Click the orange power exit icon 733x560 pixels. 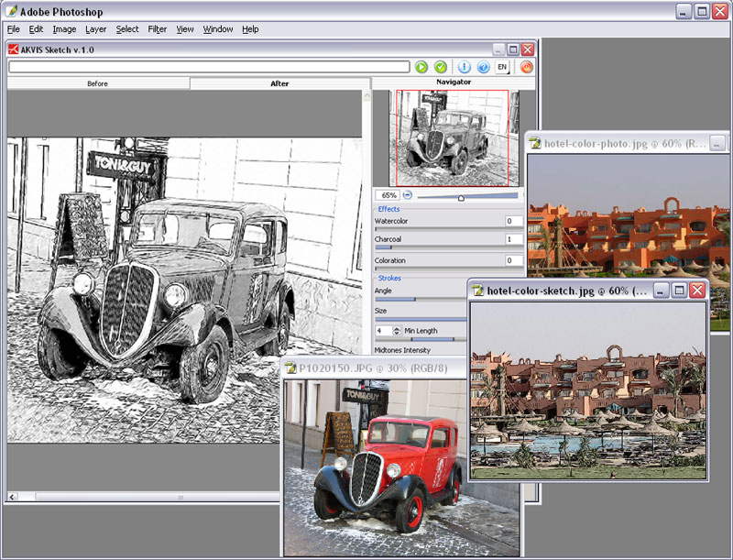tap(527, 67)
